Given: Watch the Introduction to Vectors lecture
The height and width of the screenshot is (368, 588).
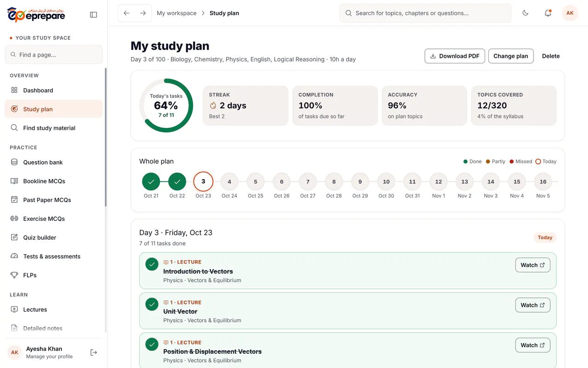Looking at the screenshot, I should coord(533,265).
